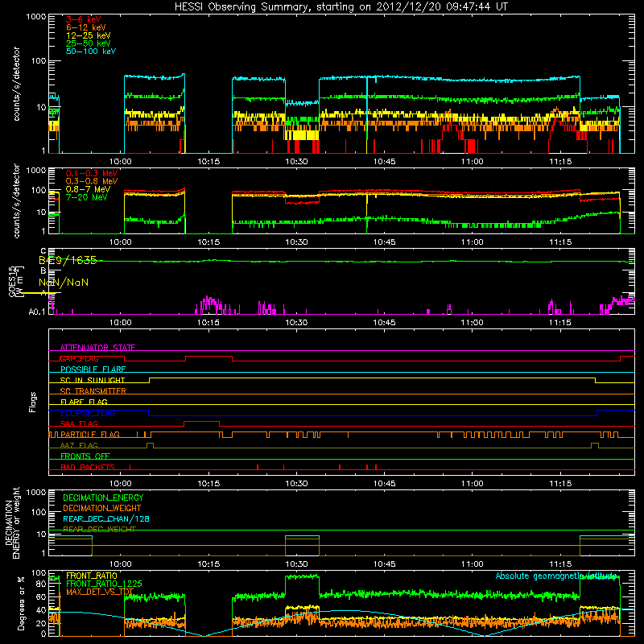Click the ATTENUATOR_STATE flag label
Viewport: 644px width, 644px height.
point(97,348)
